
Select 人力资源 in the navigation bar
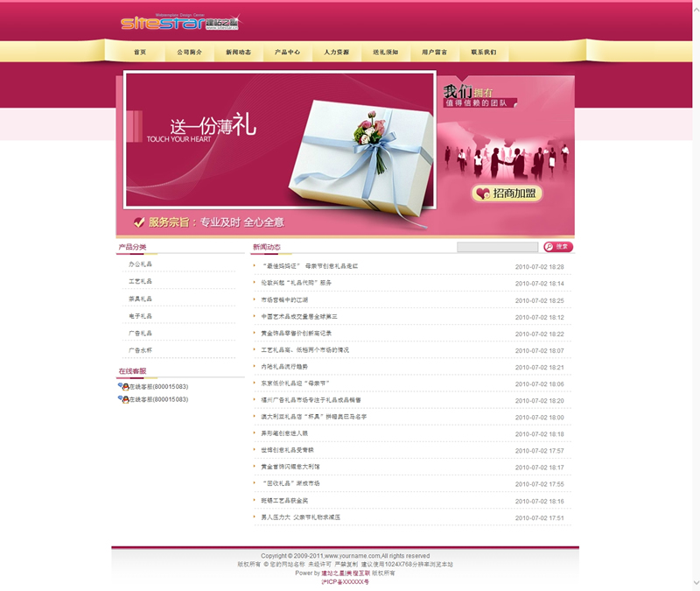pos(336,53)
